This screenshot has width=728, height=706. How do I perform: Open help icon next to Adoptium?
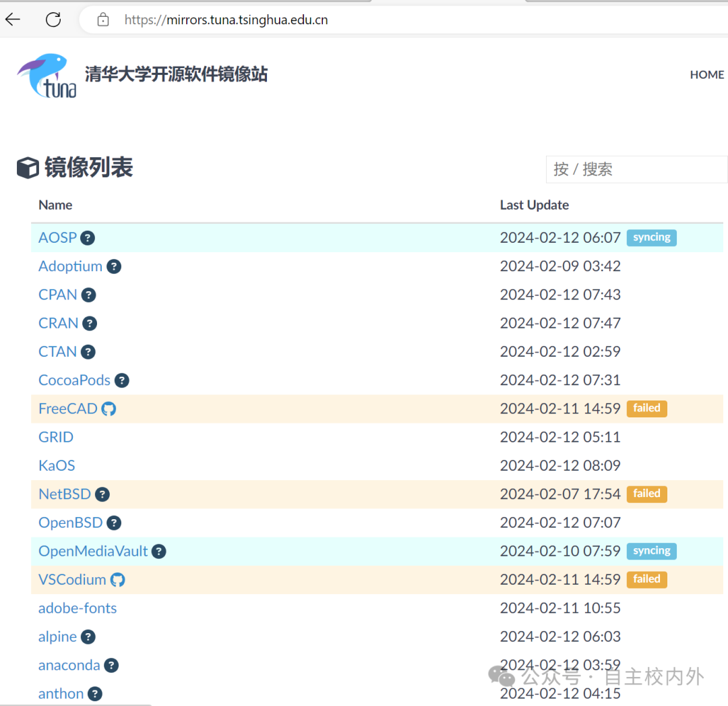coord(114,266)
